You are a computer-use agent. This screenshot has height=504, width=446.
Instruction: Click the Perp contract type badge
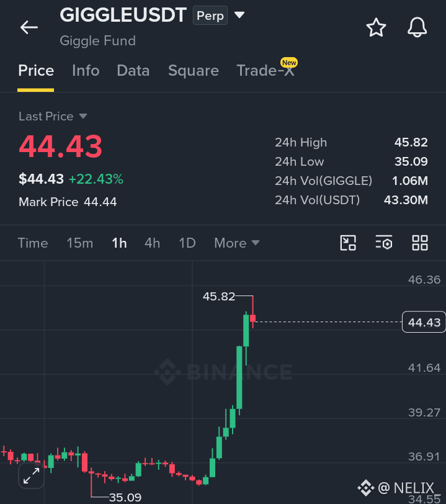tap(210, 15)
